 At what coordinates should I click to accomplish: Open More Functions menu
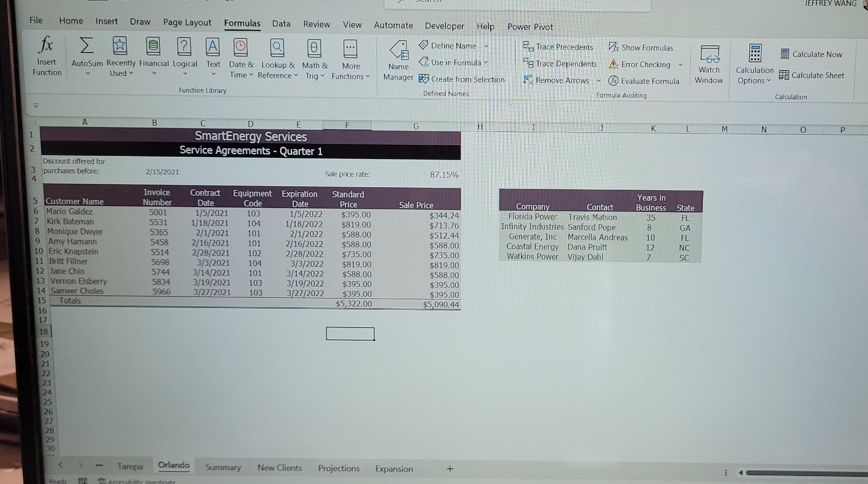tap(350, 60)
